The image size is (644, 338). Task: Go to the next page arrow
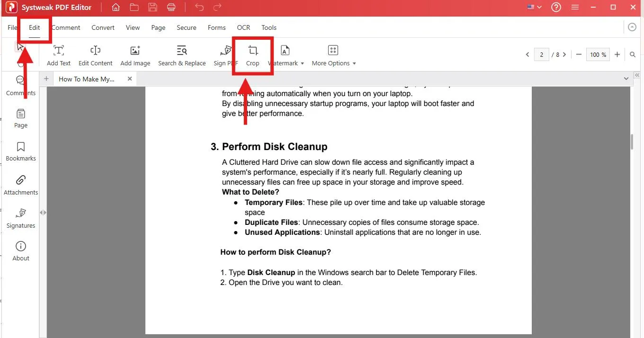(564, 55)
